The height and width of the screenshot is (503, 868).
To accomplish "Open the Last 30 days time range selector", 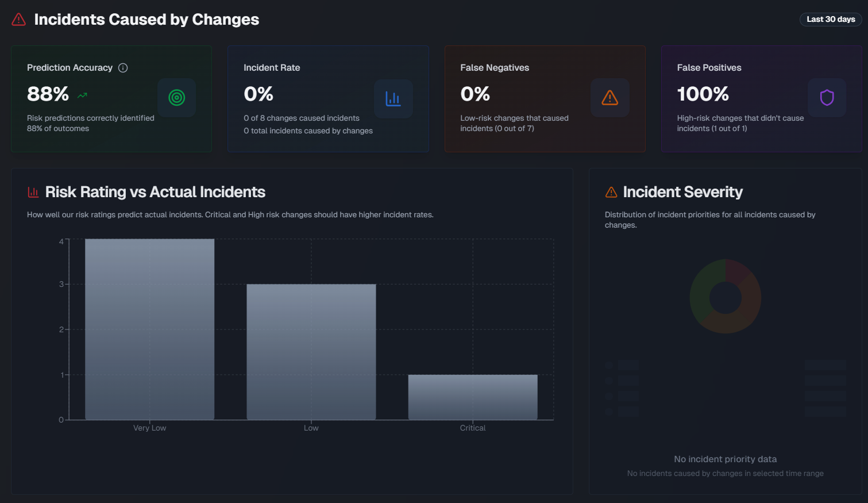I will 831,19.
